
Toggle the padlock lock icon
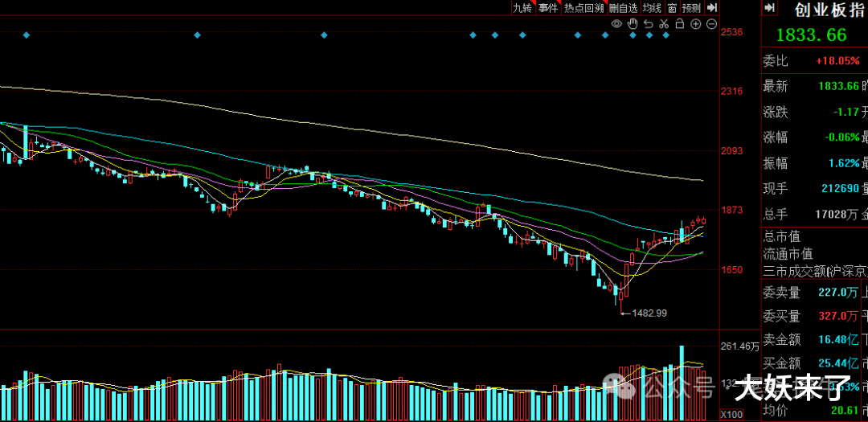coord(680,24)
